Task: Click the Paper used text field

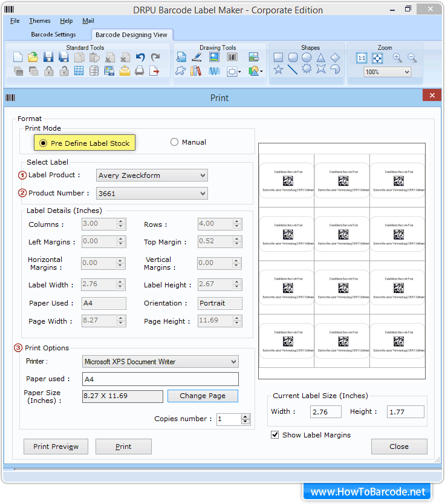Action: (160, 379)
